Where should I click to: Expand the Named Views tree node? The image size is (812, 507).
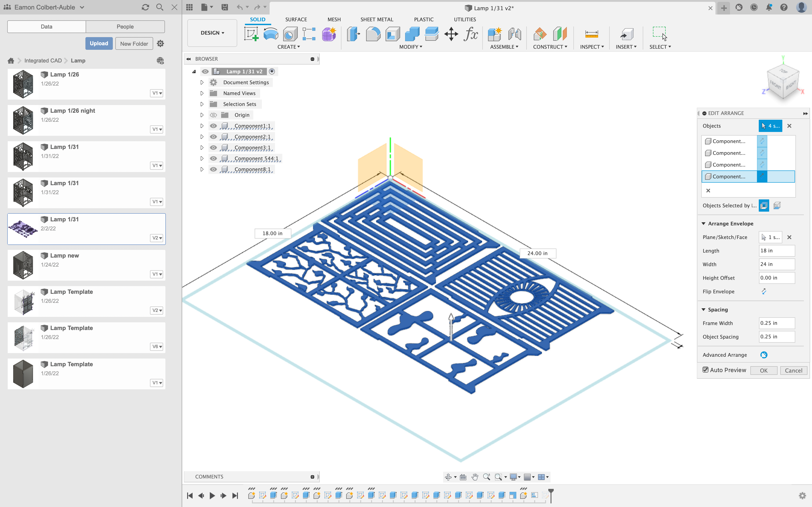tap(202, 93)
